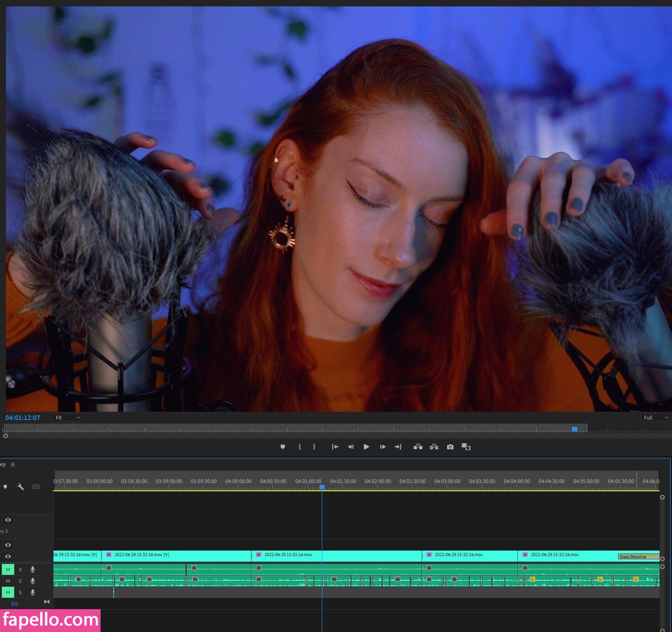Export a frame with the camera icon
The width and height of the screenshot is (672, 632).
pos(450,446)
